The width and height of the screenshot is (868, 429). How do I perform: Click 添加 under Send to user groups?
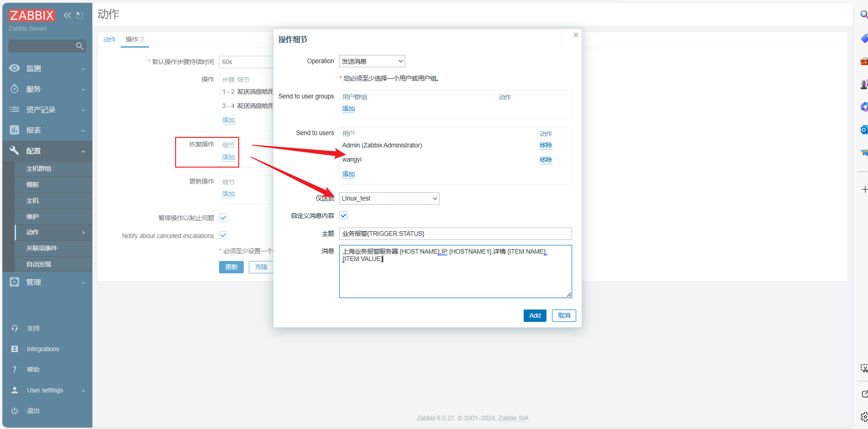[x=348, y=109]
